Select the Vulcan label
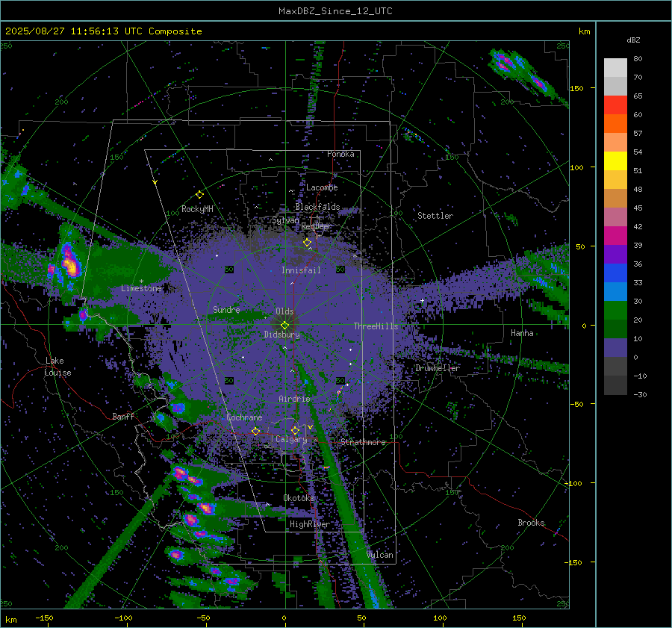Screen dimensions: 672x628 point(380,555)
